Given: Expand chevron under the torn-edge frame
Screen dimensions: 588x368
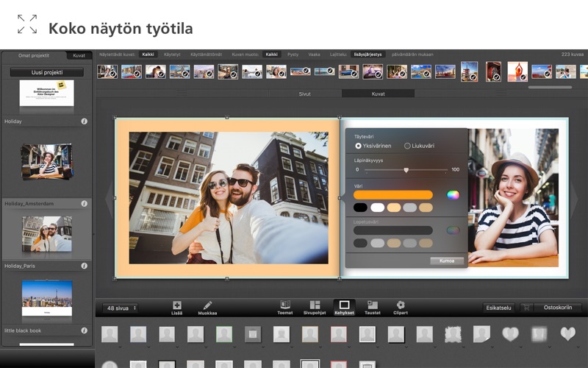Looking at the screenshot, I should [464, 347].
